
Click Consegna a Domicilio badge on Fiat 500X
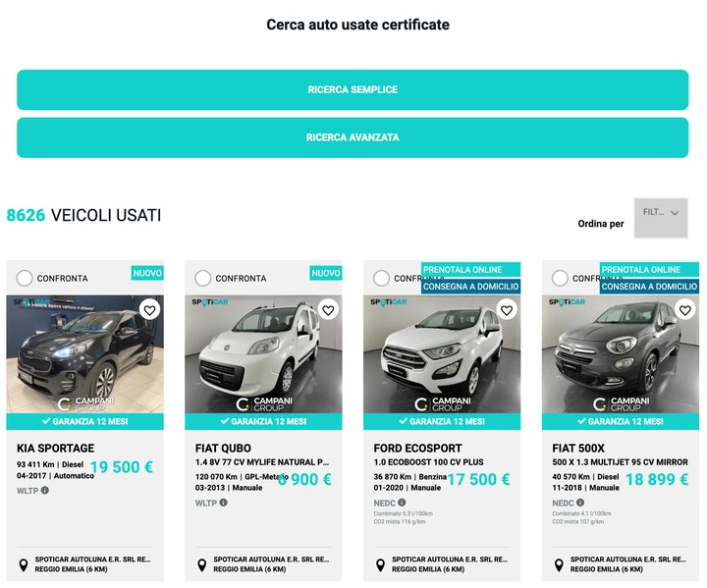[649, 287]
